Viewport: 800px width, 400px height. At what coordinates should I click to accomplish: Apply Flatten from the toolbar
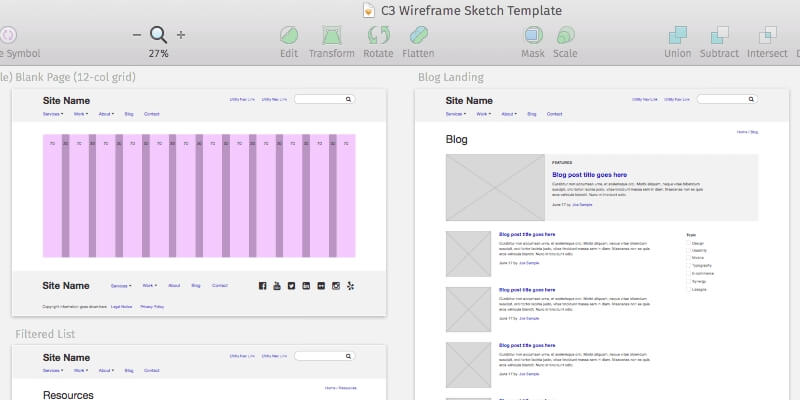(x=418, y=36)
